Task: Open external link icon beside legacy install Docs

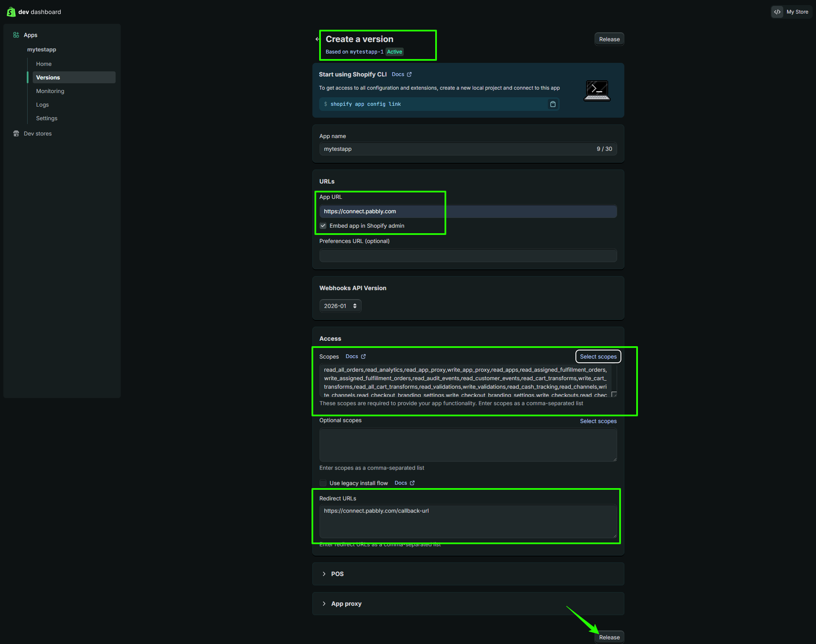Action: click(412, 483)
